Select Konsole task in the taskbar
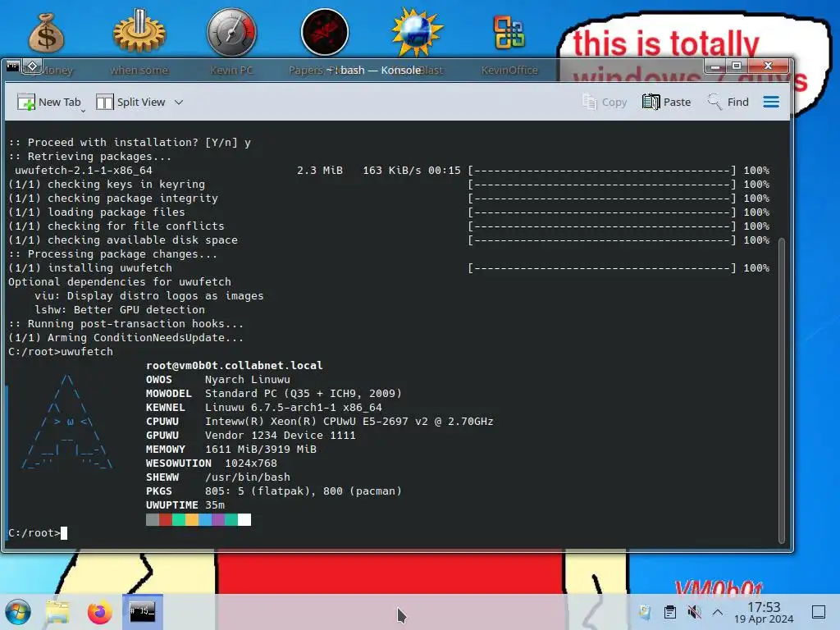This screenshot has width=840, height=630. click(143, 612)
